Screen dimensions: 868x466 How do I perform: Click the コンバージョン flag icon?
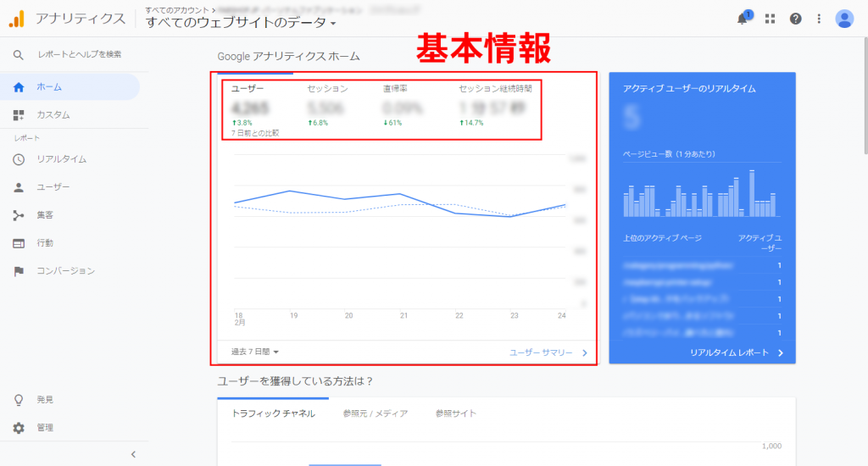pyautogui.click(x=19, y=271)
